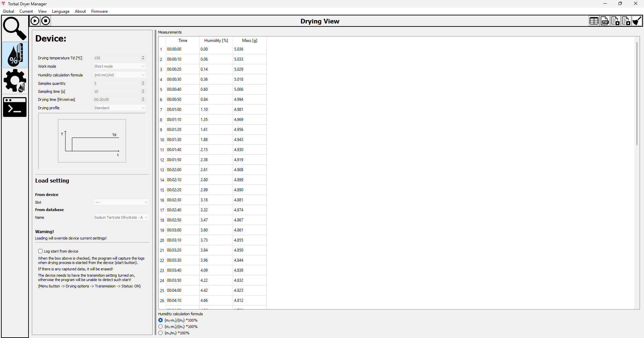Open the Language menu
Screen dimensions: 644x338
[x=61, y=11]
